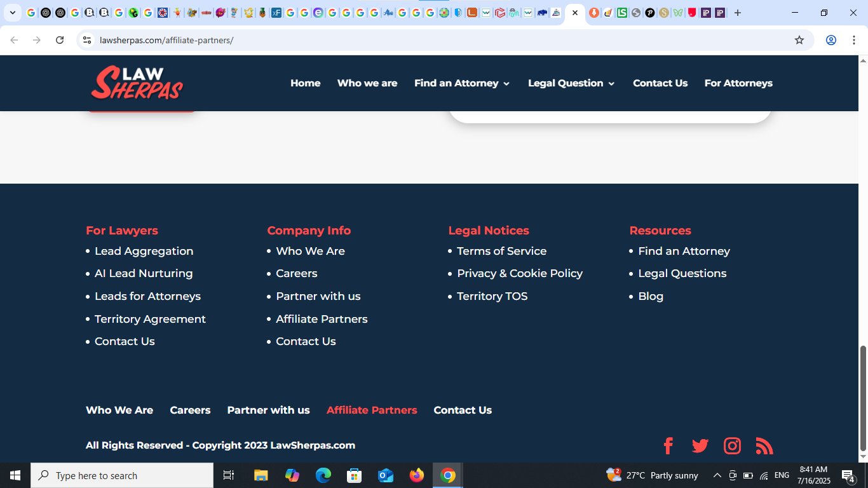This screenshot has height=488, width=868.
Task: Open Task View on the taskbar
Action: point(229,475)
